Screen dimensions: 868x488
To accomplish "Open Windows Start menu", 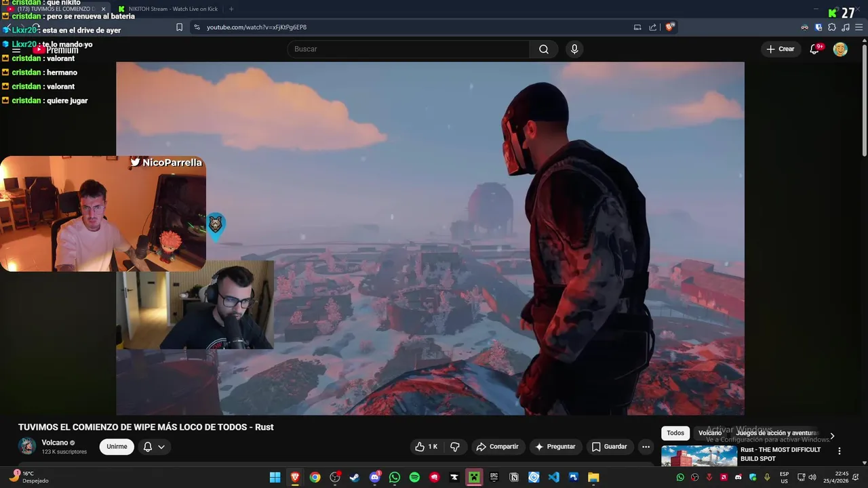I will coord(275,477).
